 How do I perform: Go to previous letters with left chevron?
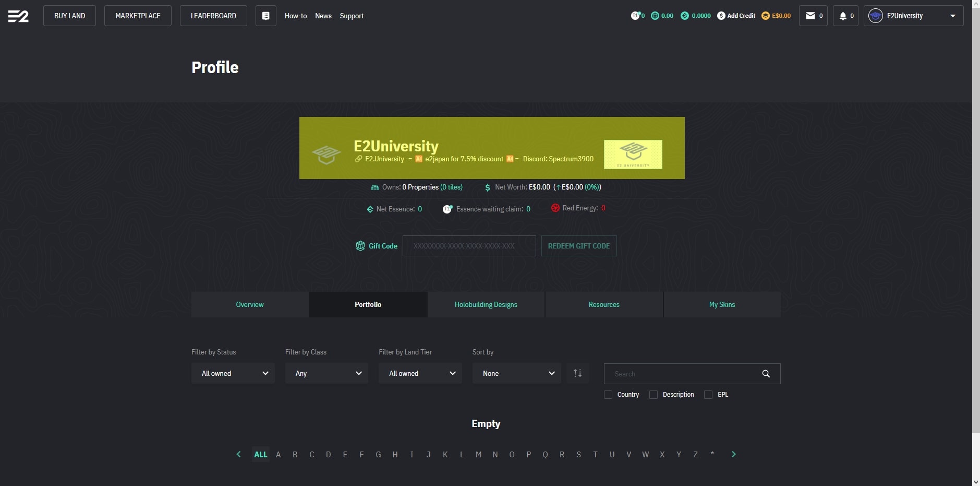pyautogui.click(x=239, y=454)
